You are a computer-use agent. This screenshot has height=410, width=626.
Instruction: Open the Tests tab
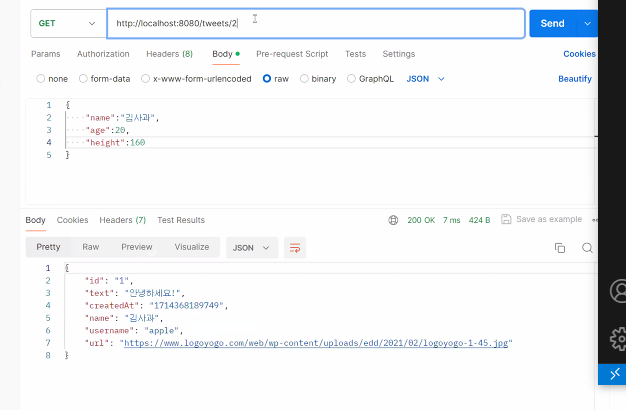pos(355,54)
